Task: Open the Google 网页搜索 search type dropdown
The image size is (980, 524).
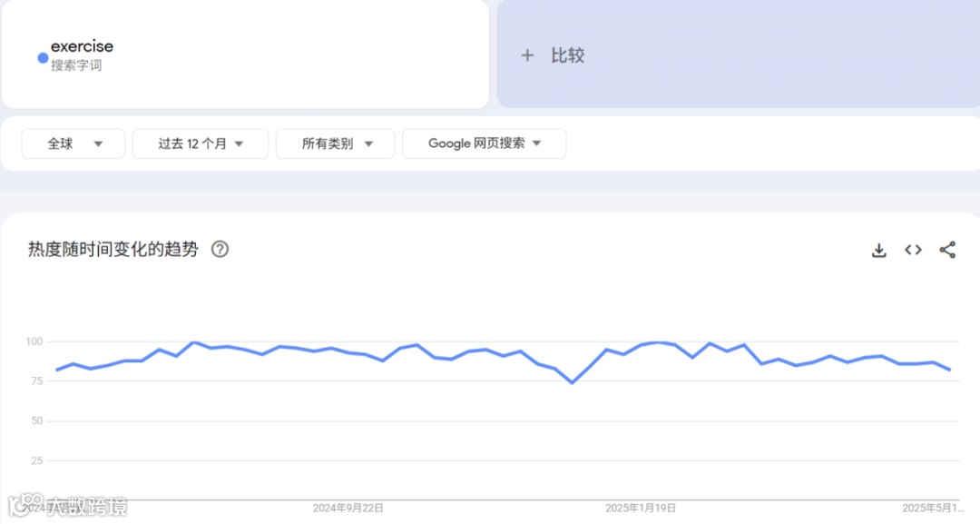Action: pos(485,143)
